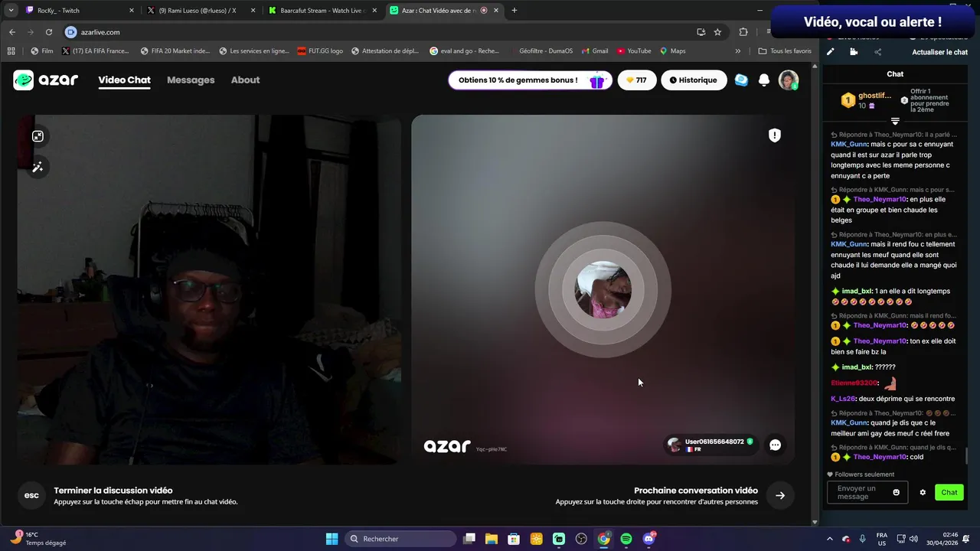The height and width of the screenshot is (551, 980).
Task: Click the camera clip icon in stream panel
Action: click(x=854, y=52)
